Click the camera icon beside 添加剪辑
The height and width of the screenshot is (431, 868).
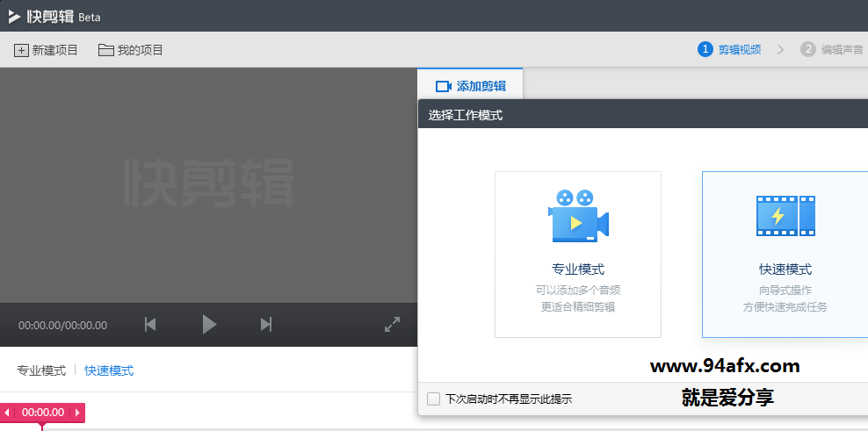(444, 86)
